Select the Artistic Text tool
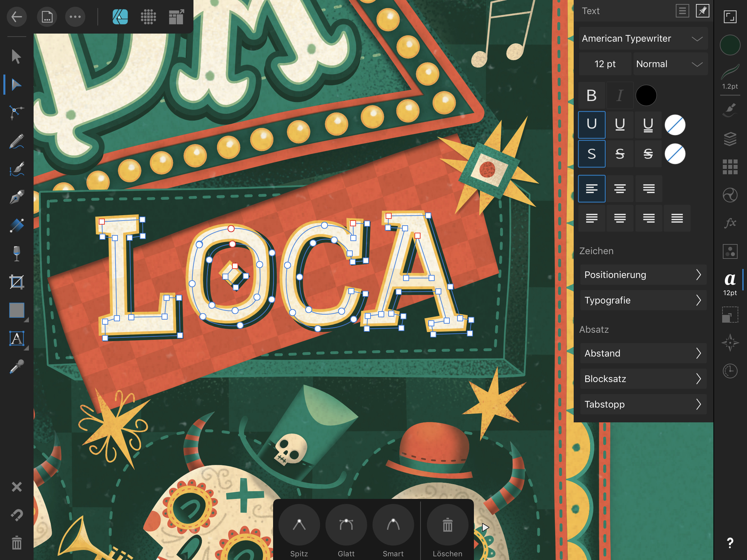The width and height of the screenshot is (747, 560). pyautogui.click(x=16, y=338)
